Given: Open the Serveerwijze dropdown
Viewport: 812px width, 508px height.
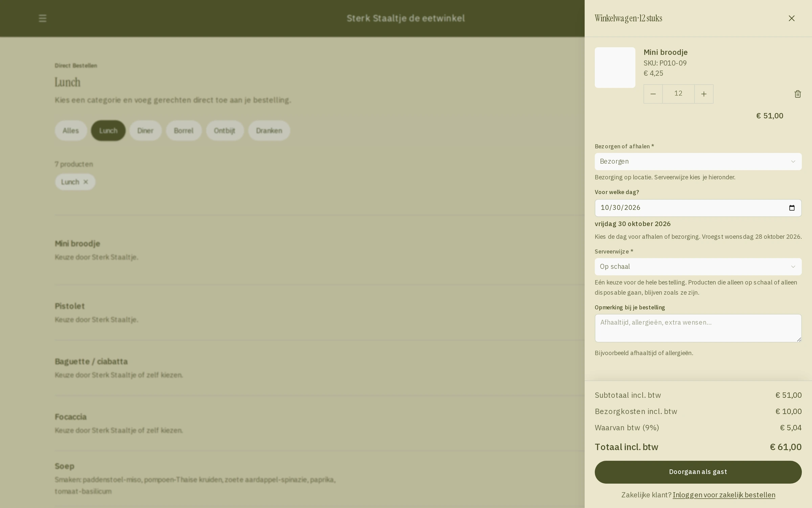Looking at the screenshot, I should [698, 267].
